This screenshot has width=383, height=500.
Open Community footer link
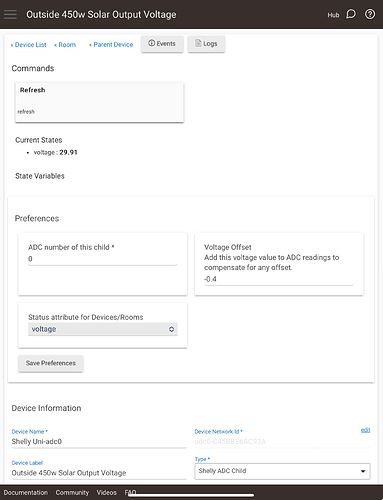click(x=72, y=492)
